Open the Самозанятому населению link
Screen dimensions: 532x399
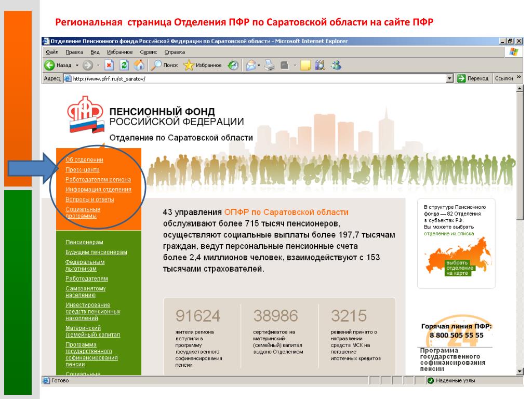[x=86, y=291]
